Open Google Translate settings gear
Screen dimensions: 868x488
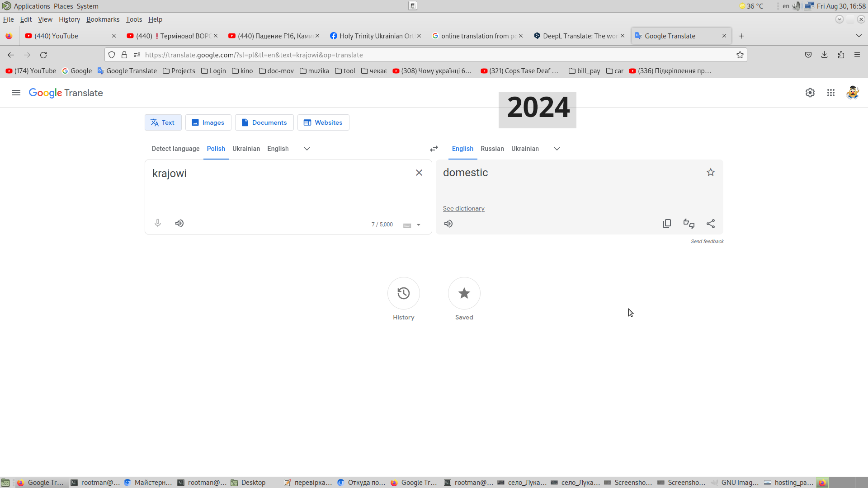click(x=810, y=93)
